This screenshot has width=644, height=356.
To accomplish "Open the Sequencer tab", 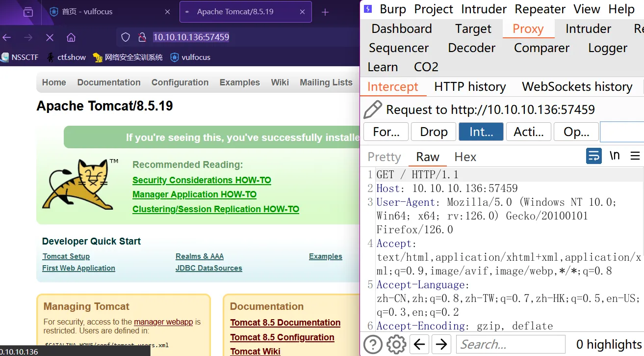I will click(x=399, y=48).
